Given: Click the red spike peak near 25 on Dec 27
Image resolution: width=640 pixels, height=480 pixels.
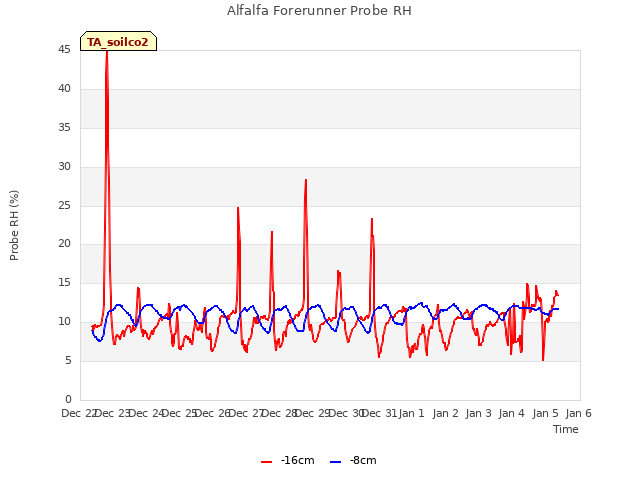Looking at the screenshot, I should click(238, 208).
